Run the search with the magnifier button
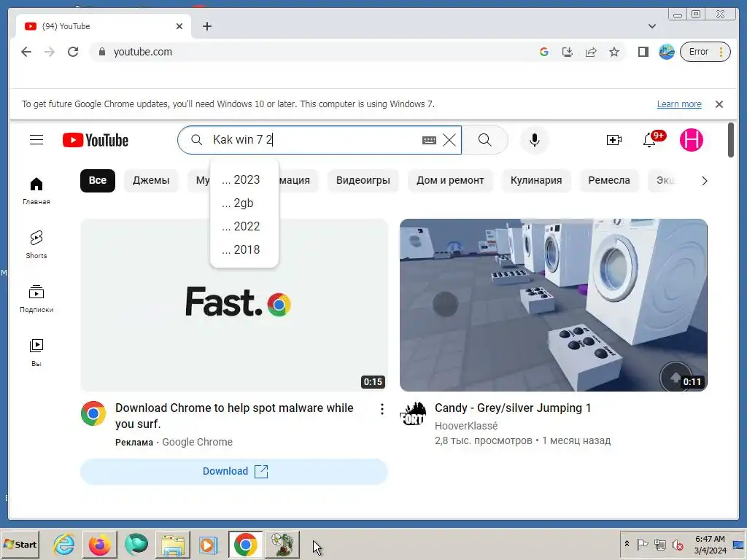Image resolution: width=747 pixels, height=560 pixels. pyautogui.click(x=485, y=140)
